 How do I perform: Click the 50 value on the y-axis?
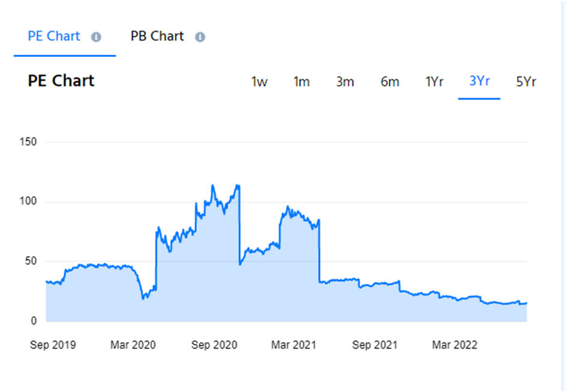31,262
